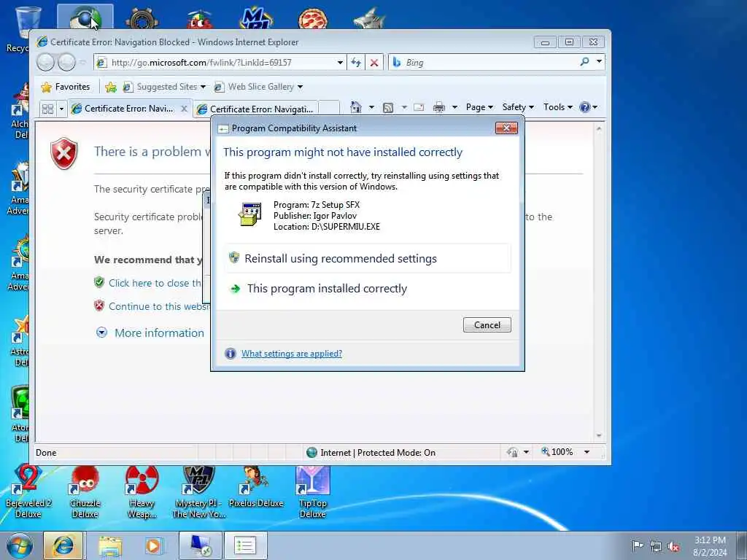Open What settings are applied link

point(292,354)
